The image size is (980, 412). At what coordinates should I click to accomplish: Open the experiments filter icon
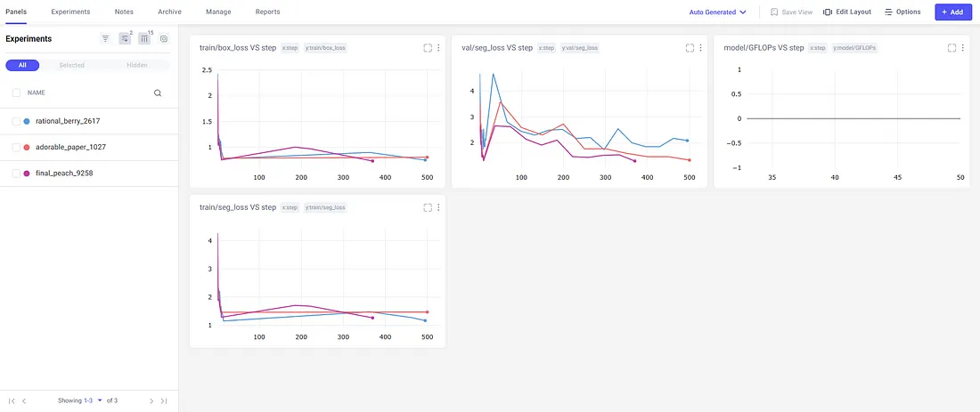pos(106,38)
